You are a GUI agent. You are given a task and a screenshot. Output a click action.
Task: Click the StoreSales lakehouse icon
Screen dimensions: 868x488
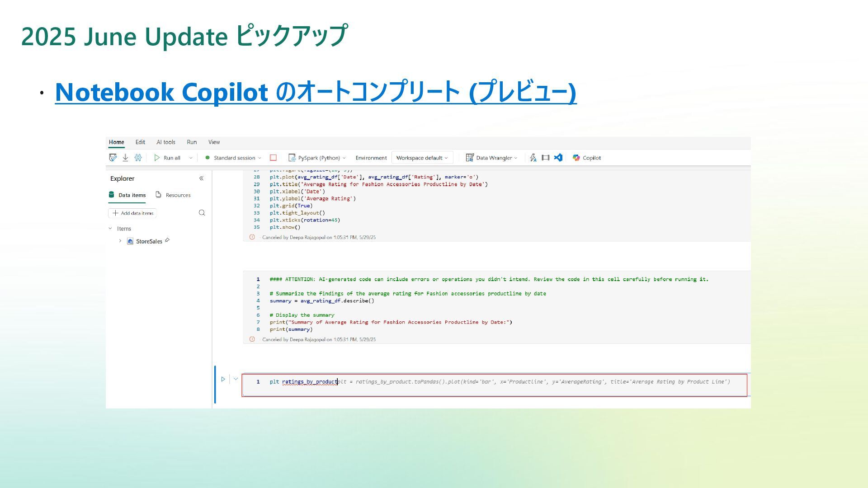click(130, 241)
